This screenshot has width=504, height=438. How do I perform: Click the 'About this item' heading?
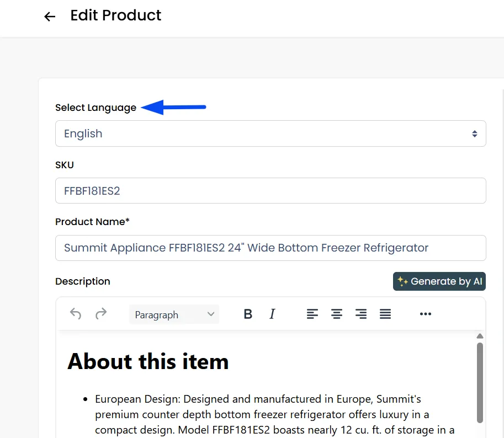(x=148, y=361)
